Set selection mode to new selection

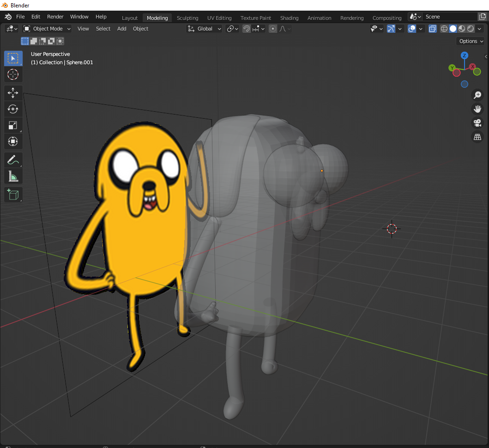pyautogui.click(x=25, y=41)
